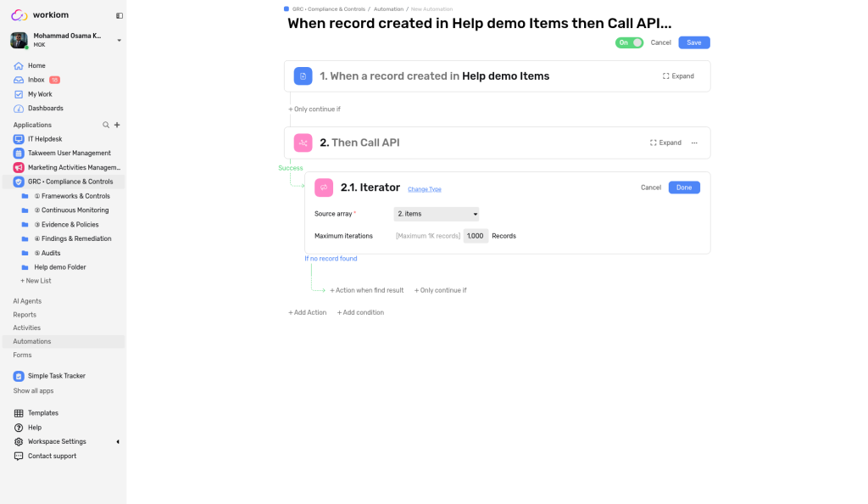The width and height of the screenshot is (868, 504).
Task: Add Only continue if under Iterator
Action: point(441,290)
